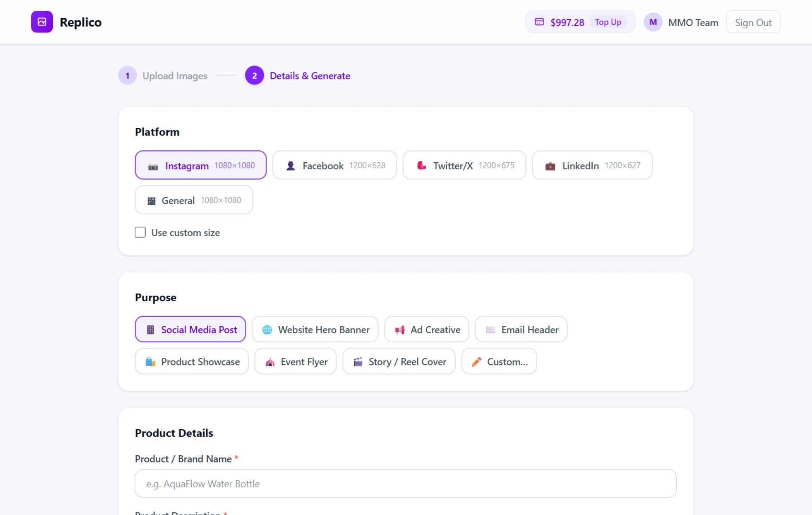Viewport: 812px width, 515px height.
Task: Click the Sign Out button
Action: point(753,23)
